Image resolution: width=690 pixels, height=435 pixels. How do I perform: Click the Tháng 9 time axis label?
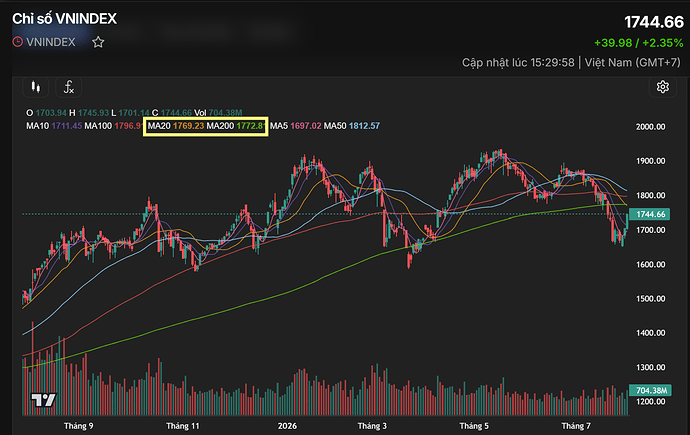coord(79,426)
